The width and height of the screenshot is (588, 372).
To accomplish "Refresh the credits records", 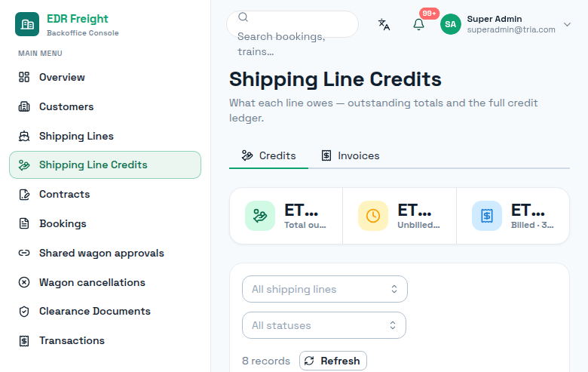I will point(333,361).
